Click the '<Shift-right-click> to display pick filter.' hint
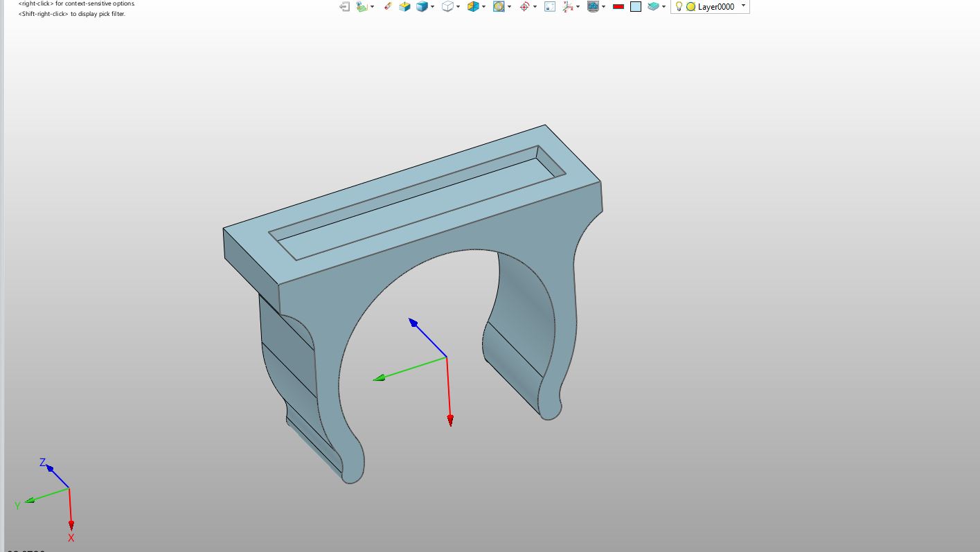The width and height of the screenshot is (980, 552). point(72,14)
